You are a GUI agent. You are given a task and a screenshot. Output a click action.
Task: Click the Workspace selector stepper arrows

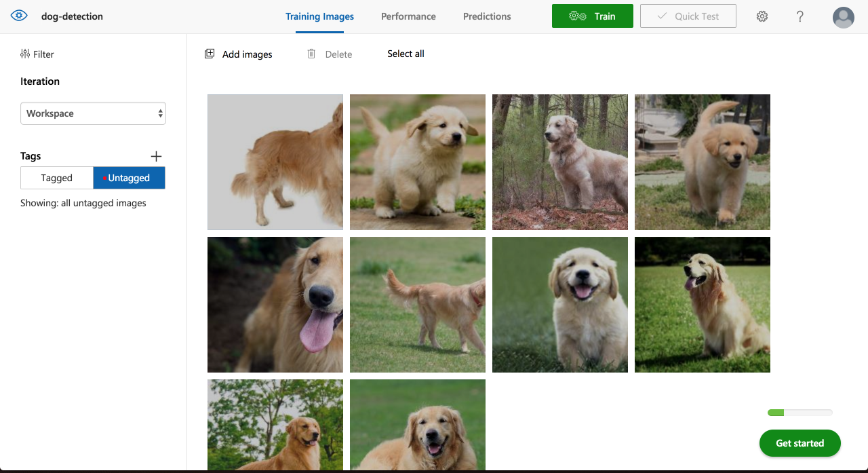click(161, 113)
